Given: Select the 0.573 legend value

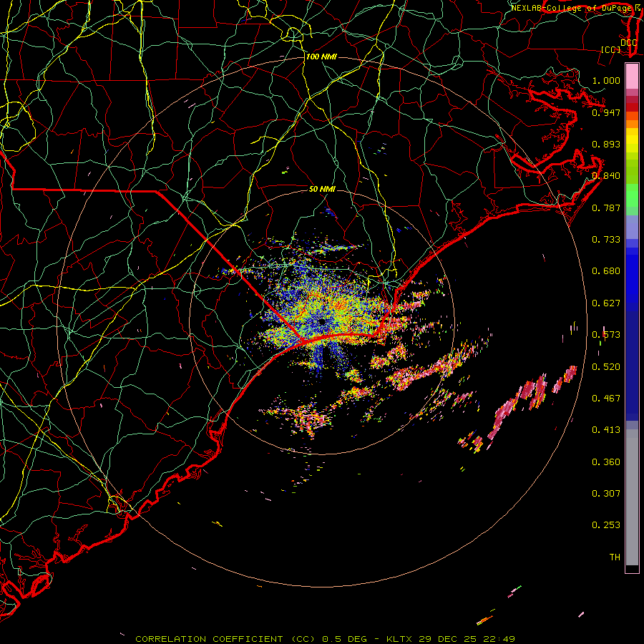Looking at the screenshot, I should [606, 335].
